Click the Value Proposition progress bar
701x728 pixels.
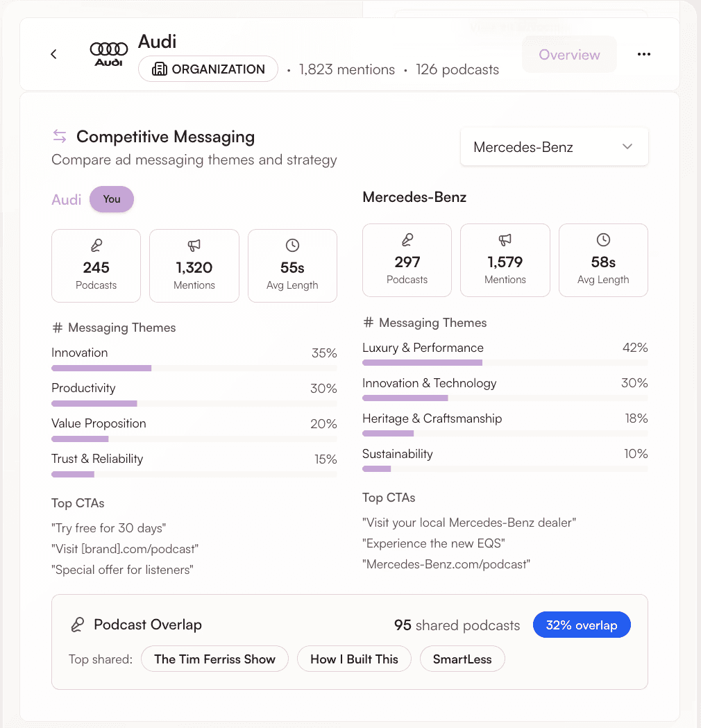[x=194, y=439]
